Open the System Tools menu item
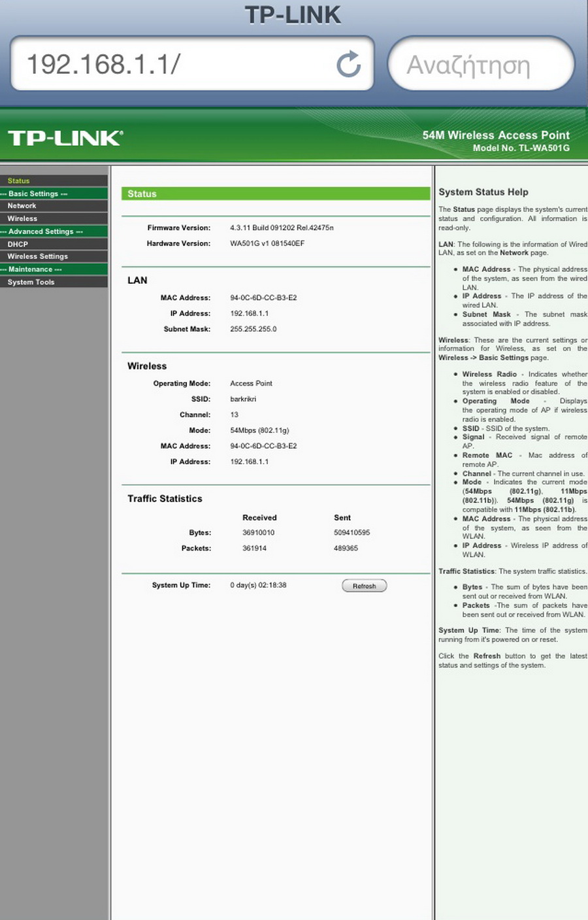This screenshot has width=588, height=920. [x=54, y=282]
